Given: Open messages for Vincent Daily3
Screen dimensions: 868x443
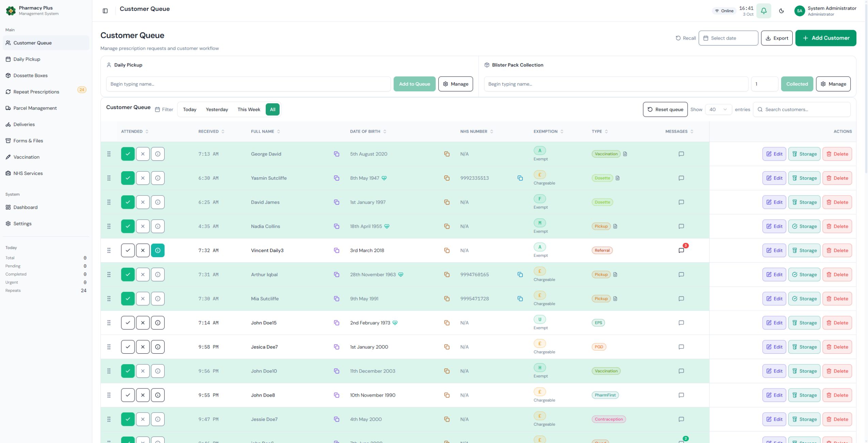Looking at the screenshot, I should [681, 250].
